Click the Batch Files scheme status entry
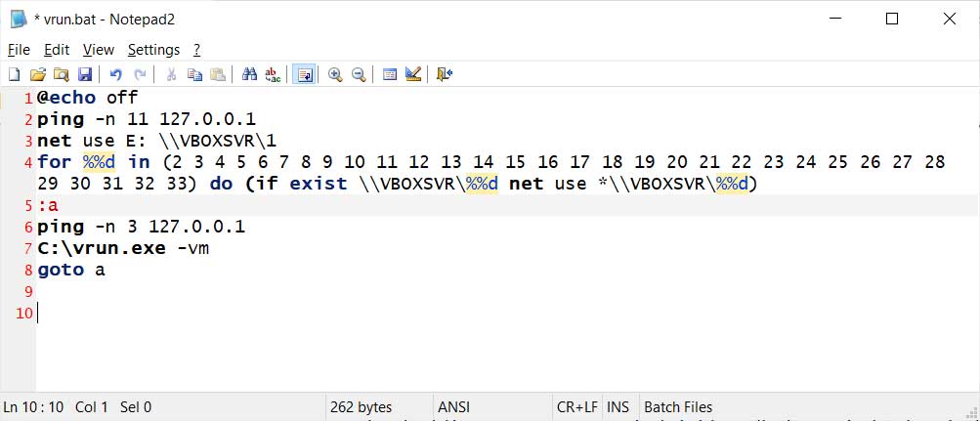The image size is (980, 421). (678, 407)
